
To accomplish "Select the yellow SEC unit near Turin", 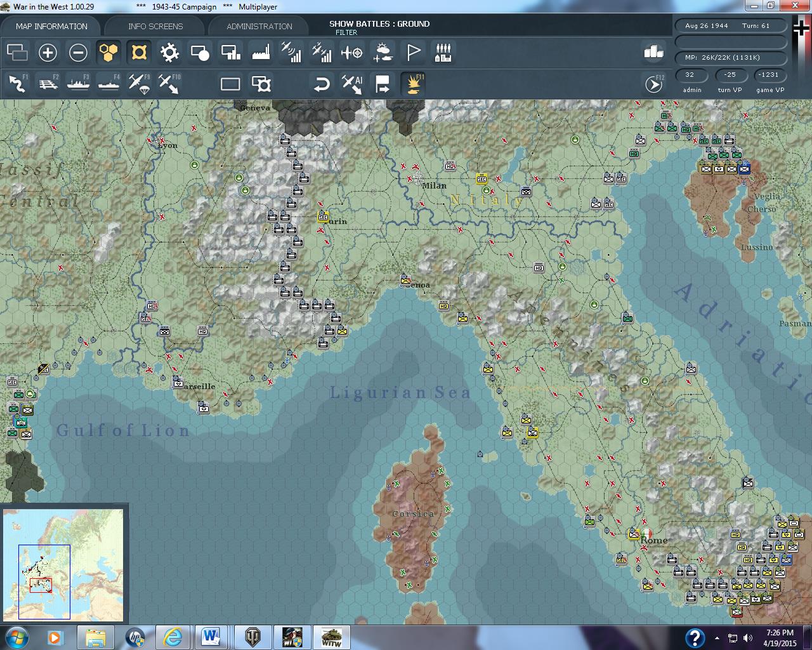I will 323,216.
